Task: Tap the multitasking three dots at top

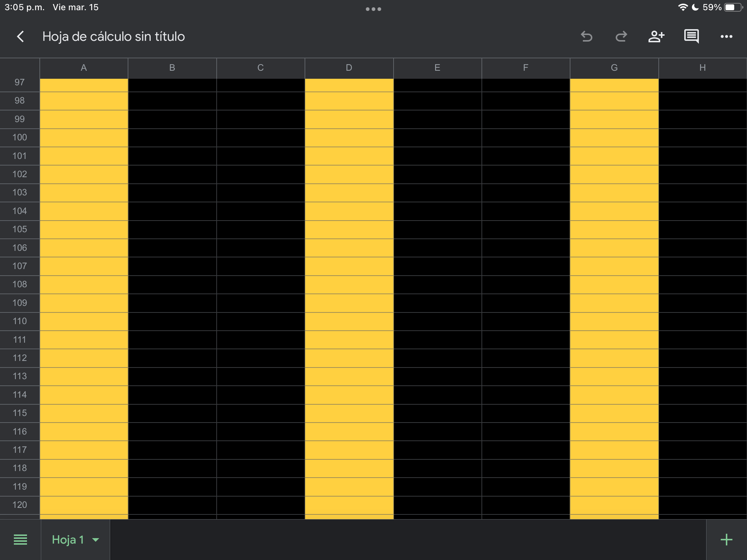Action: tap(373, 9)
